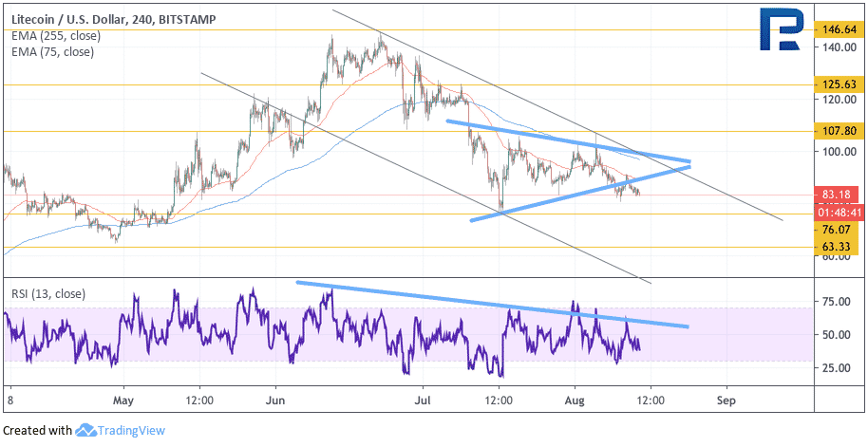Click the Jul marker on time axis

tap(423, 401)
